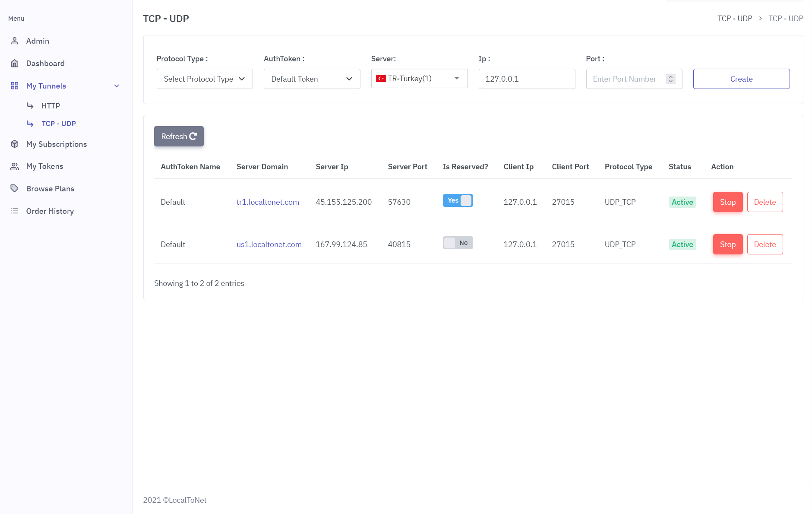Open the Default Token AuthToken dropdown
Viewport: 812px width, 514px height.
[312, 79]
